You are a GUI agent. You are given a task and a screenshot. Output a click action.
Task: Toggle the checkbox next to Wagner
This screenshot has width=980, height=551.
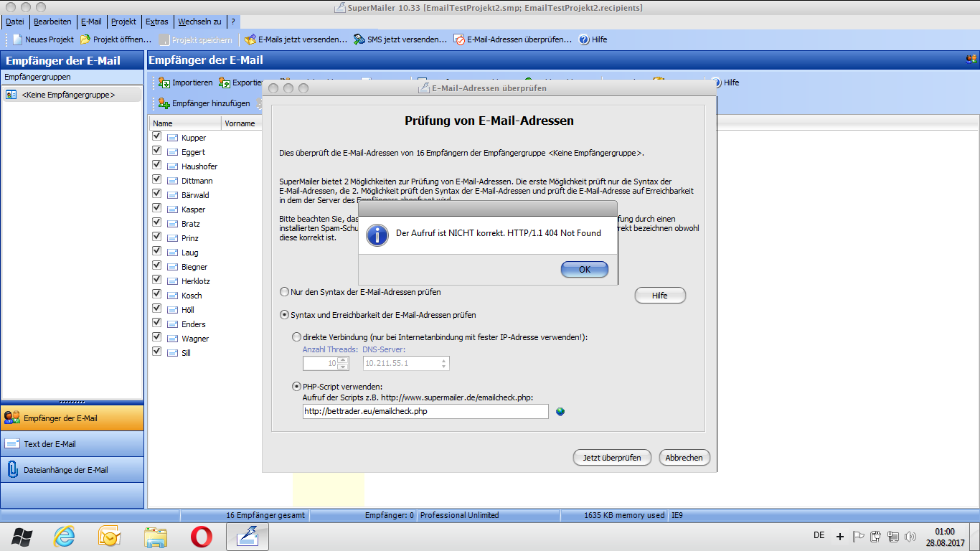pyautogui.click(x=157, y=337)
